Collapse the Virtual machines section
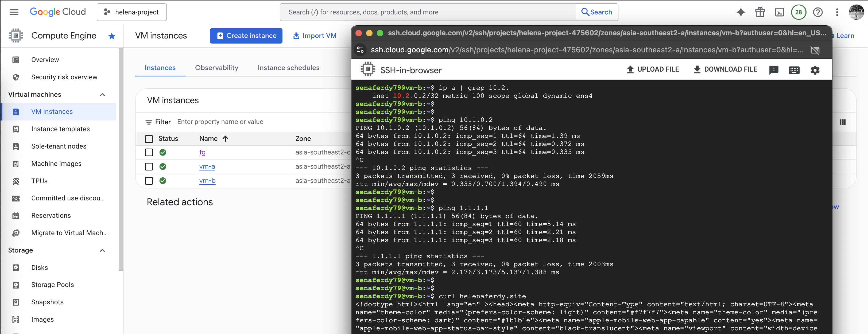This screenshot has width=868, height=334. [102, 95]
